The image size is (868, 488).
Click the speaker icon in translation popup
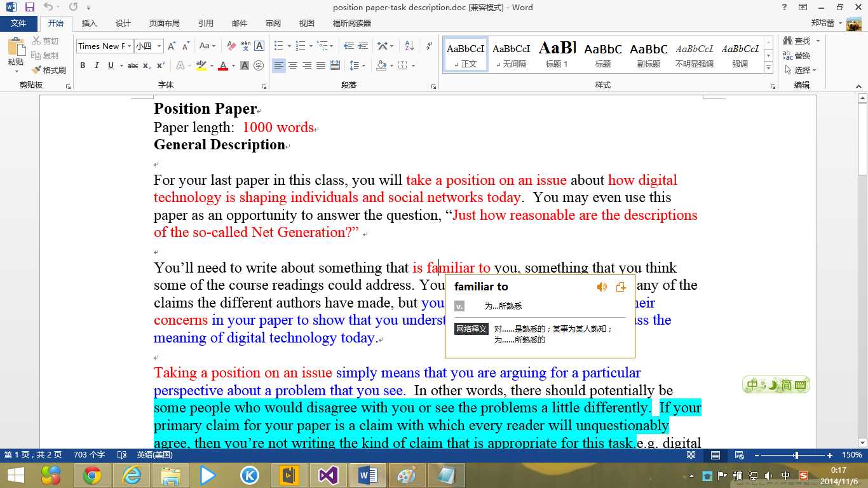[602, 287]
